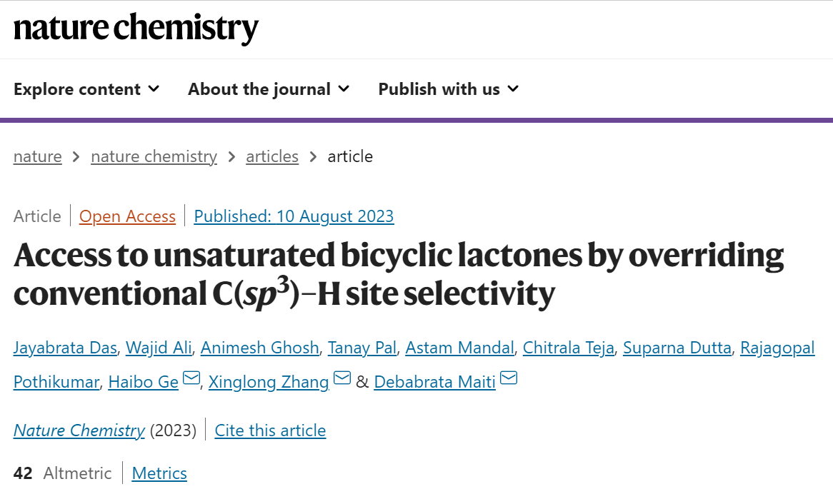Click the envelope icon next to Xinglong Zhang
Viewport: 833px width, 504px height.
(x=342, y=378)
